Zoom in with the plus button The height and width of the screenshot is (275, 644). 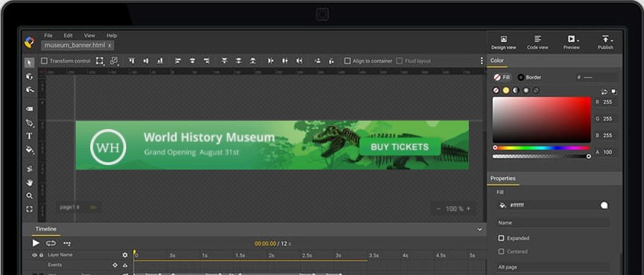pos(468,209)
